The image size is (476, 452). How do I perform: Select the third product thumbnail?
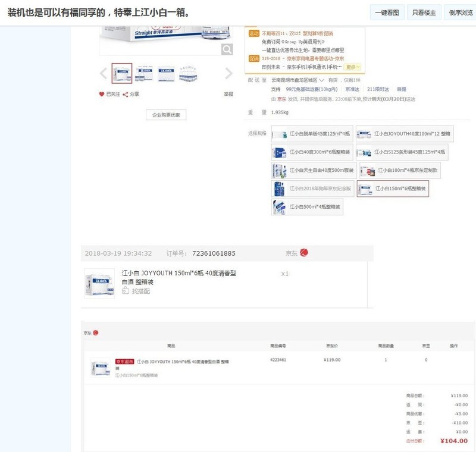click(166, 73)
